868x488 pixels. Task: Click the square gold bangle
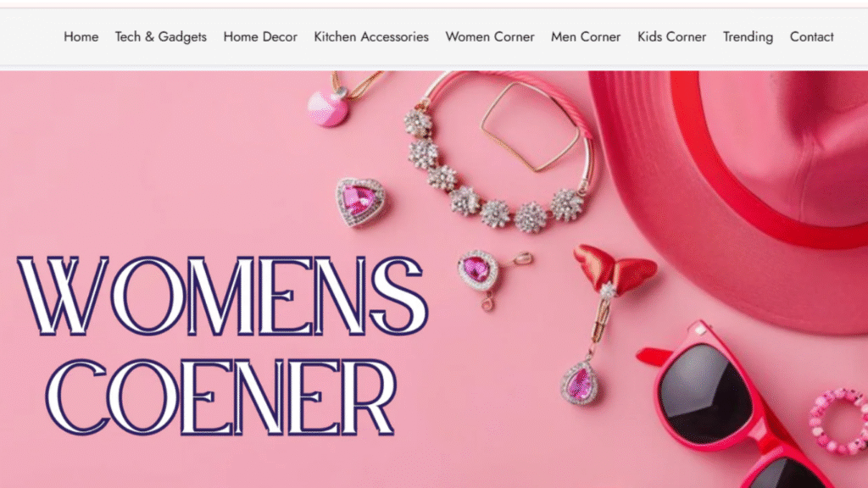(x=531, y=127)
